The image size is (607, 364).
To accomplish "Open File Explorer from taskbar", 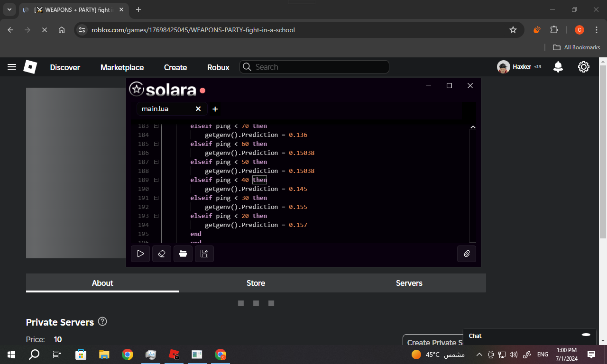I will tap(104, 354).
